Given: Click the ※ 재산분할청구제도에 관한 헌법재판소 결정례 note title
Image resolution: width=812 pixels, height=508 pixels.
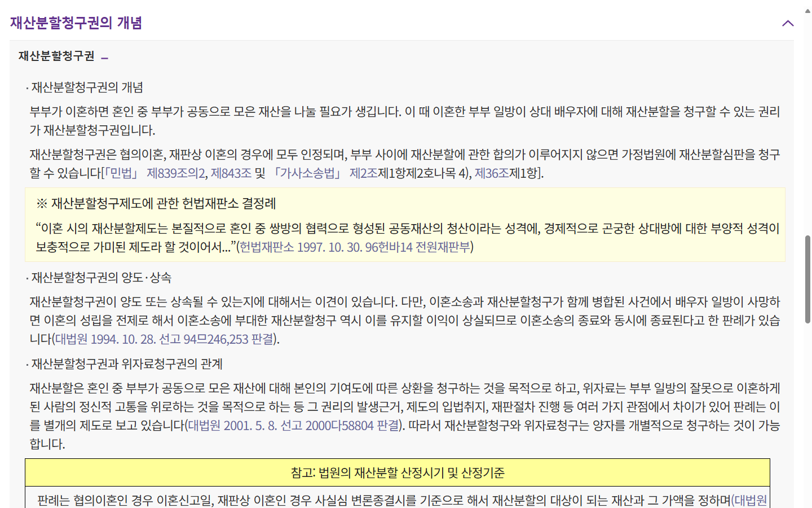Looking at the screenshot, I should click(156, 203).
